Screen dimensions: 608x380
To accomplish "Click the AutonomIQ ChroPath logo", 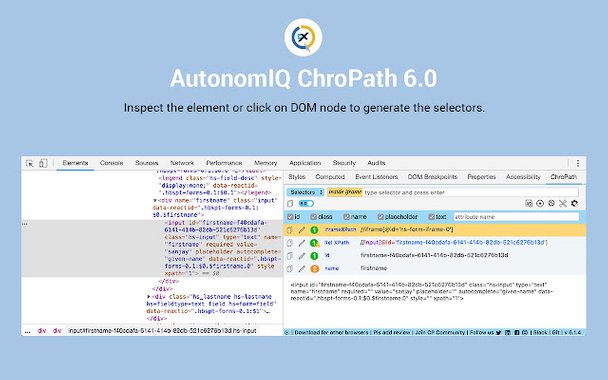I will coord(304,37).
